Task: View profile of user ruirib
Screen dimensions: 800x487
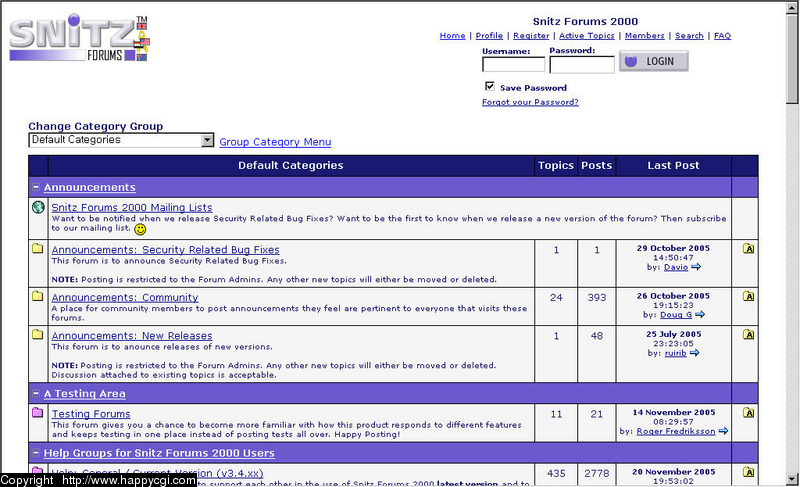Action: click(676, 353)
